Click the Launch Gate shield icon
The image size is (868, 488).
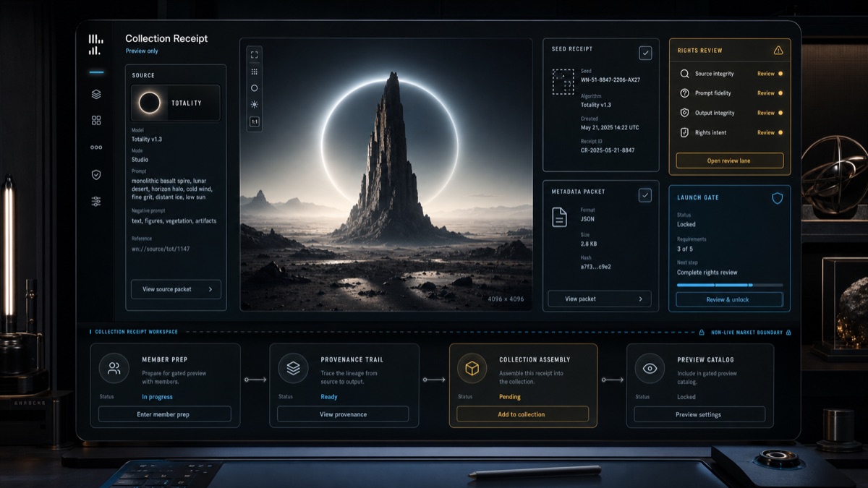click(778, 197)
